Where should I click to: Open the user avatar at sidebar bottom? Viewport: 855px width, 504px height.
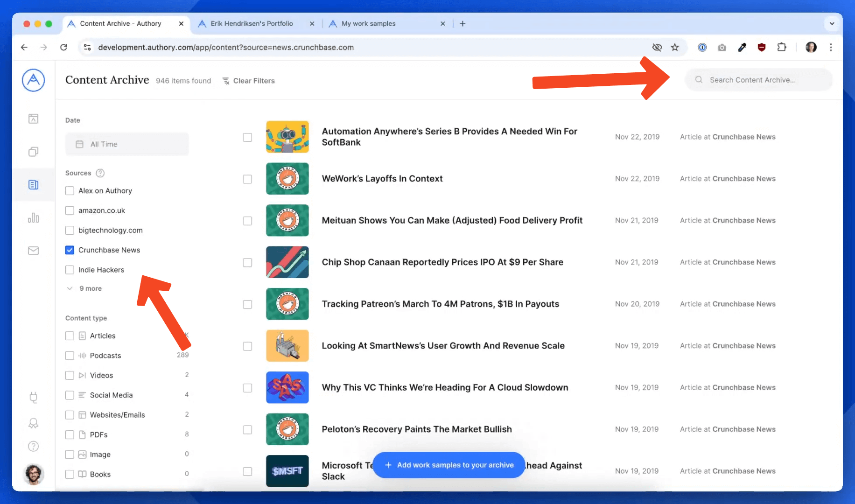coord(33,474)
